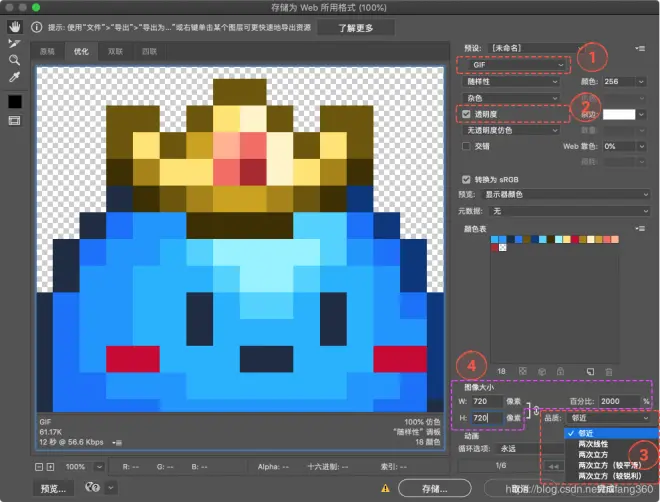The width and height of the screenshot is (660, 502).
Task: Open the 元数据 dropdown
Action: coord(570,211)
